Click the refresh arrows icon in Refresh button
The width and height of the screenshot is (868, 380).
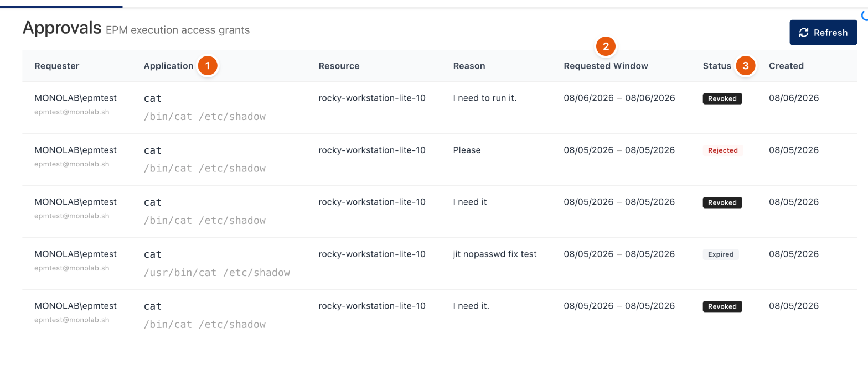click(804, 33)
